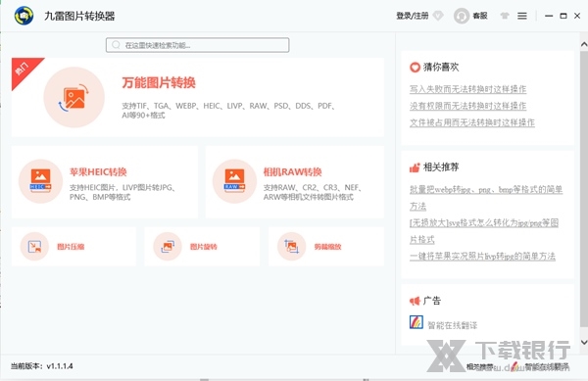Image resolution: width=588 pixels, height=381 pixels.
Task: Click the 客服 text label
Action: tap(480, 16)
